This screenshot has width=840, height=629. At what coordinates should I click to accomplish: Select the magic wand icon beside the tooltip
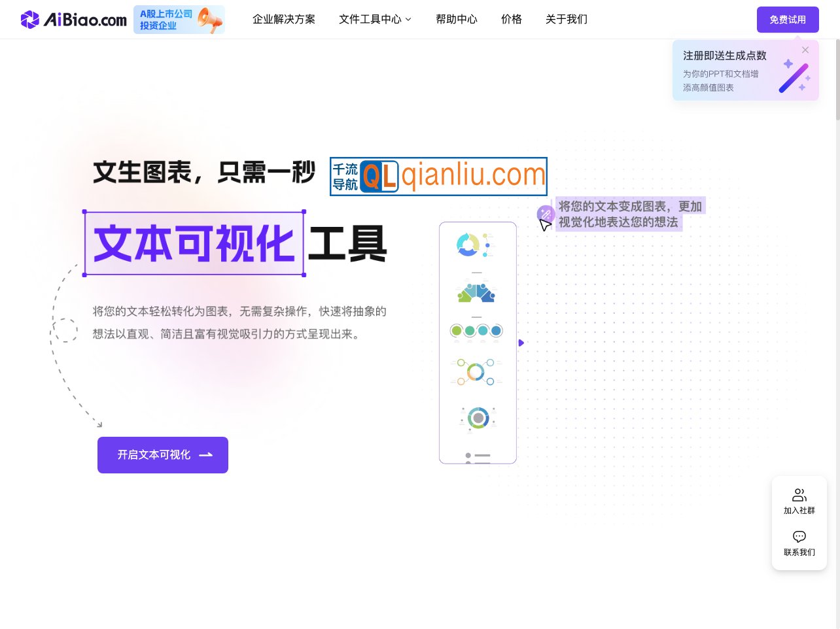[546, 214]
